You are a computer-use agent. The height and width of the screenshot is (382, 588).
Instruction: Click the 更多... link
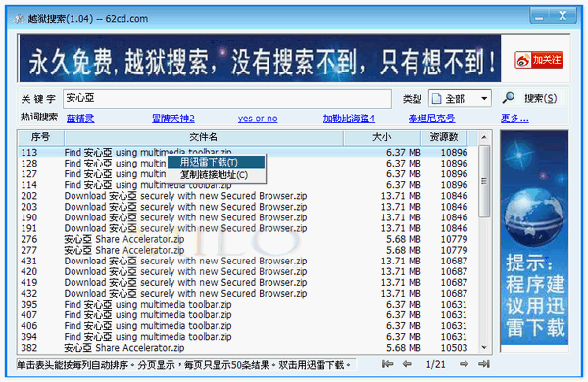point(514,119)
